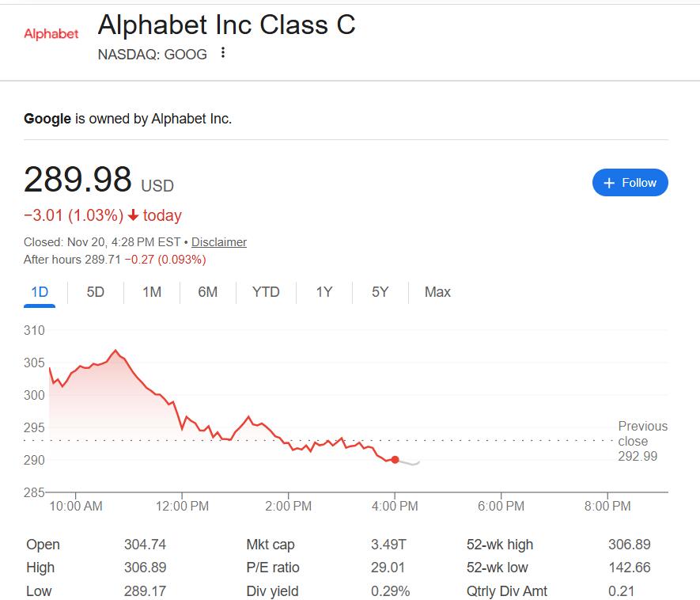Screen dimensions: 700x600
Task: Click the bold Google company name
Action: (x=47, y=119)
